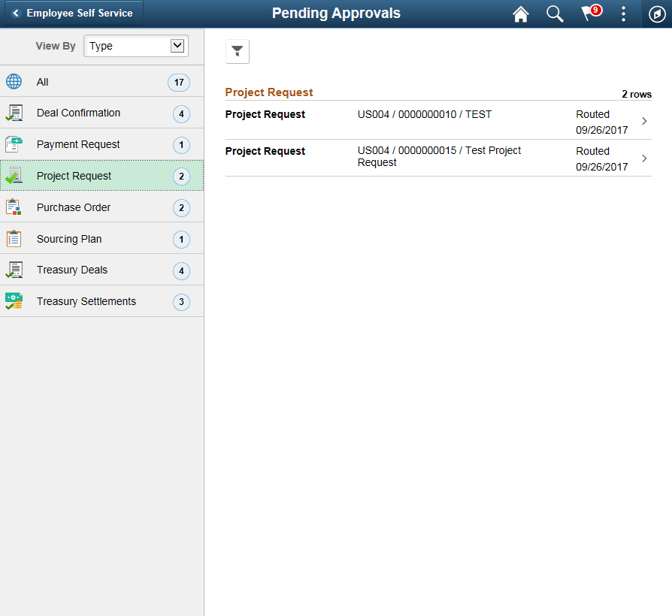672x616 pixels.
Task: Expand the Test Project Request row chevron
Action: click(644, 158)
